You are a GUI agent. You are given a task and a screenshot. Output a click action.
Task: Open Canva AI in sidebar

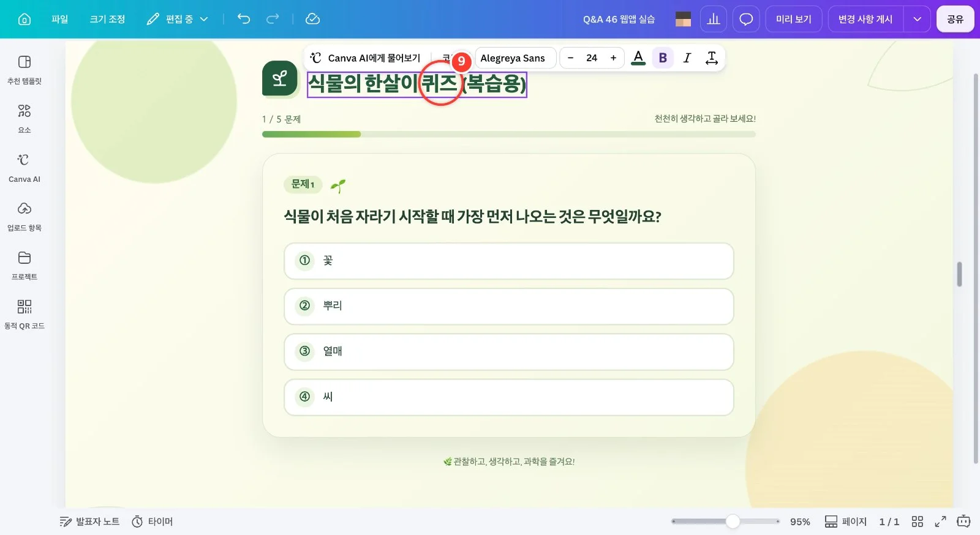pyautogui.click(x=24, y=168)
